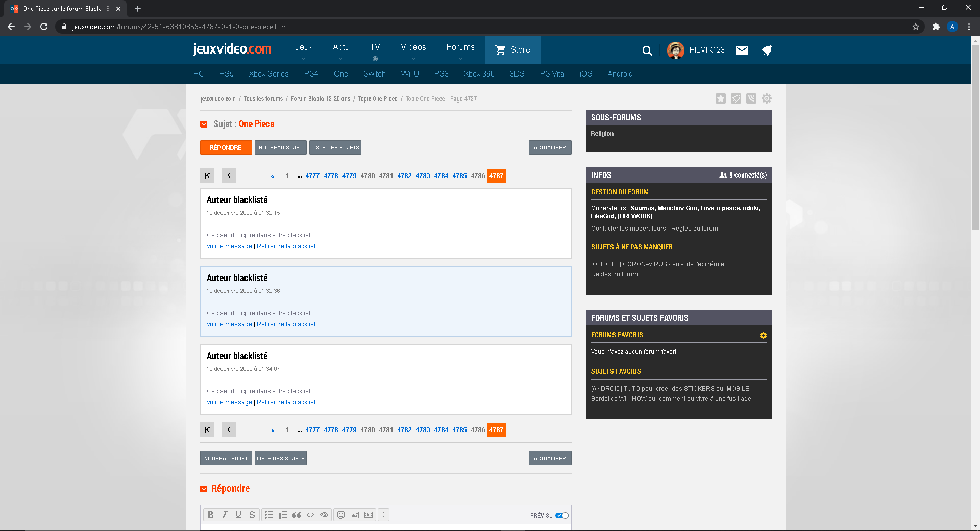Apply strikethrough in the reply editor
The width and height of the screenshot is (980, 531).
[252, 515]
